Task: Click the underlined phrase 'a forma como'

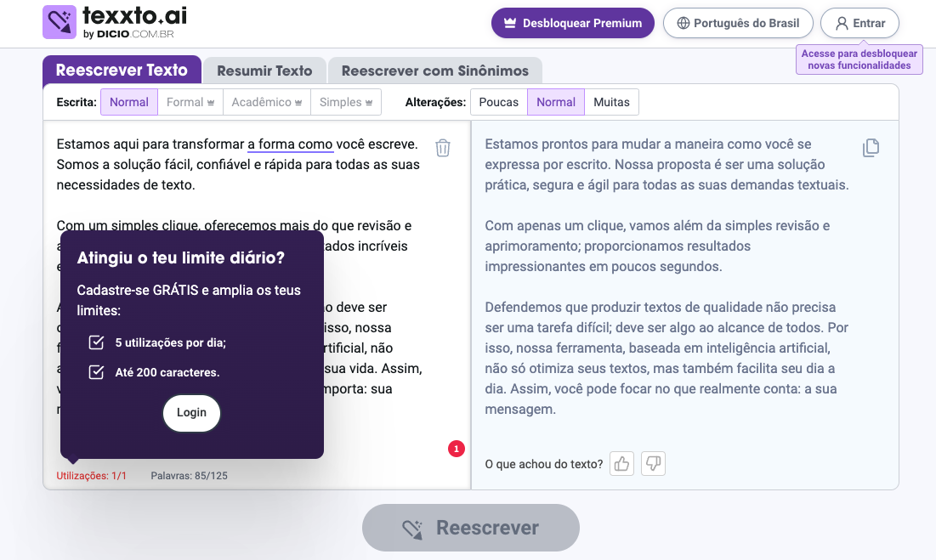Action: click(x=290, y=144)
